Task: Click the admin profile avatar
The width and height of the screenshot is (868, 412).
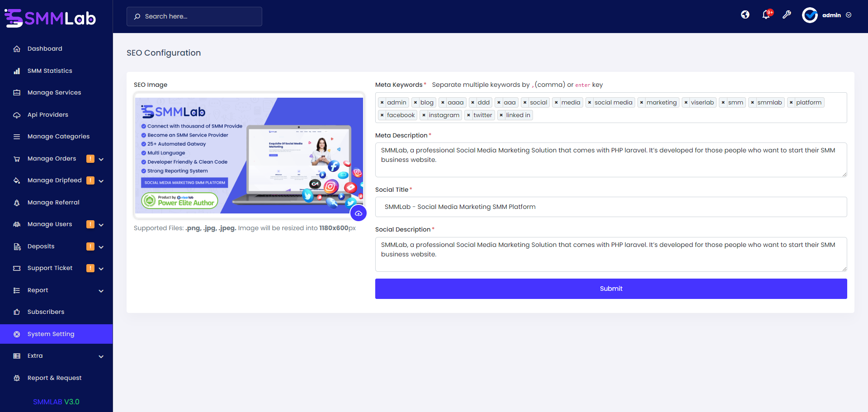Action: [x=810, y=15]
